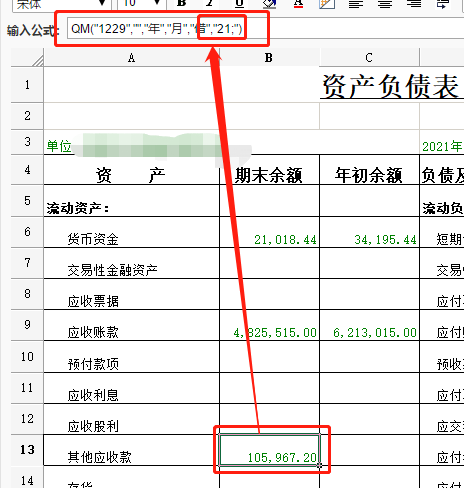Click the select-all corner of the grid
Viewport: 464px width, 488px height.
pyautogui.click(x=27, y=57)
